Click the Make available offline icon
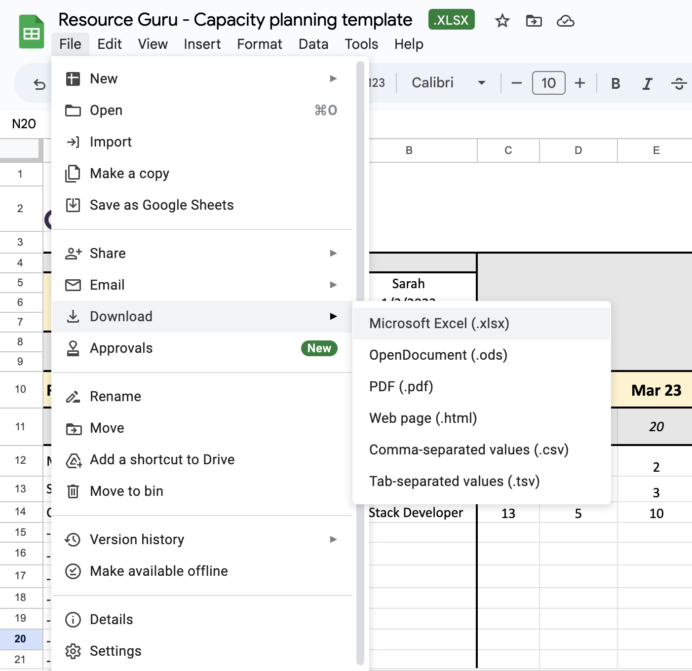 (x=73, y=571)
